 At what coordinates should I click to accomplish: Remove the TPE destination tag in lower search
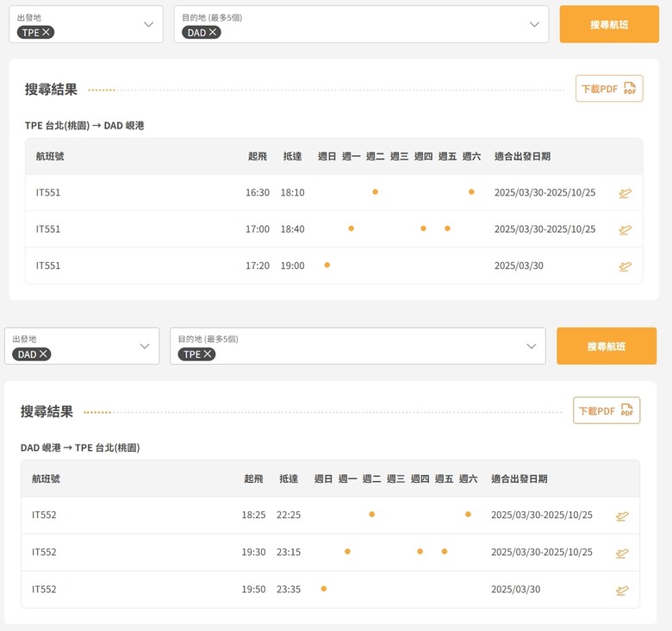[x=208, y=354]
